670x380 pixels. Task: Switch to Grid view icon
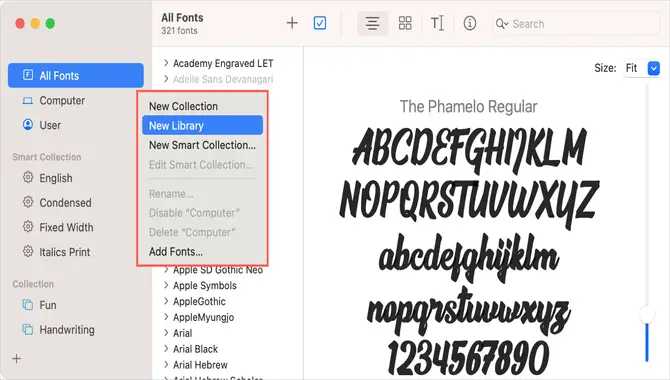click(x=405, y=23)
